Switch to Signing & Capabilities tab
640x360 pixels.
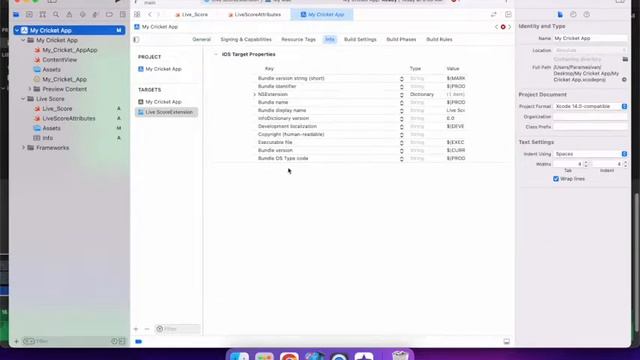246,40
